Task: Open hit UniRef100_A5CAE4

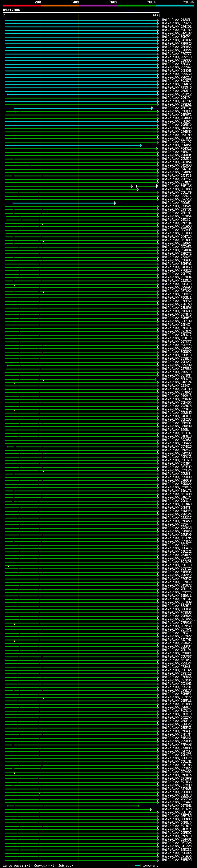Action: click(176, 203)
